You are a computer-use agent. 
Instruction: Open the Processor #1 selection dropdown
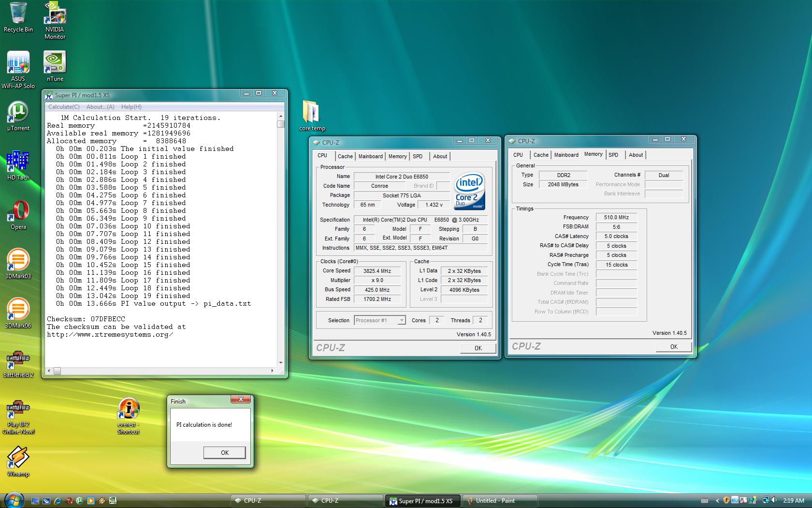click(x=379, y=320)
